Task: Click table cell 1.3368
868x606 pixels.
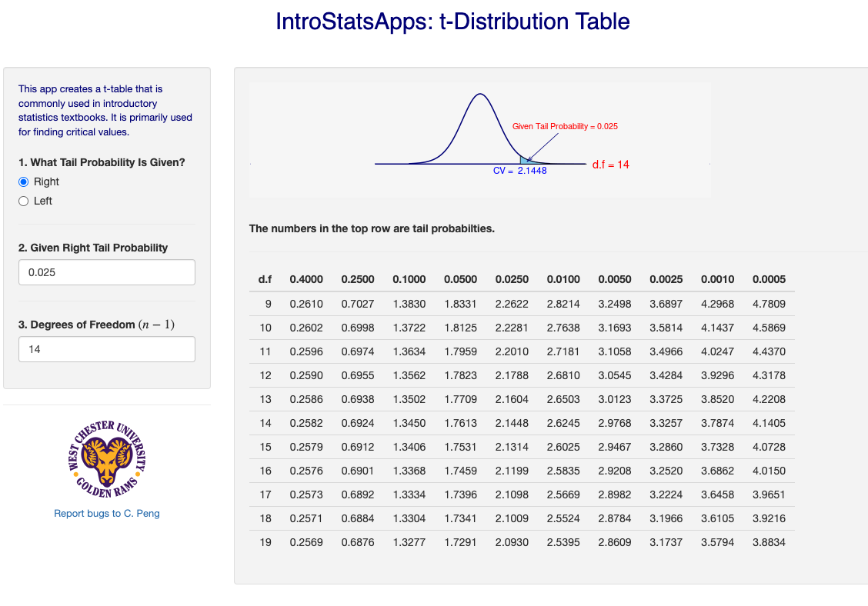Action: click(x=409, y=471)
